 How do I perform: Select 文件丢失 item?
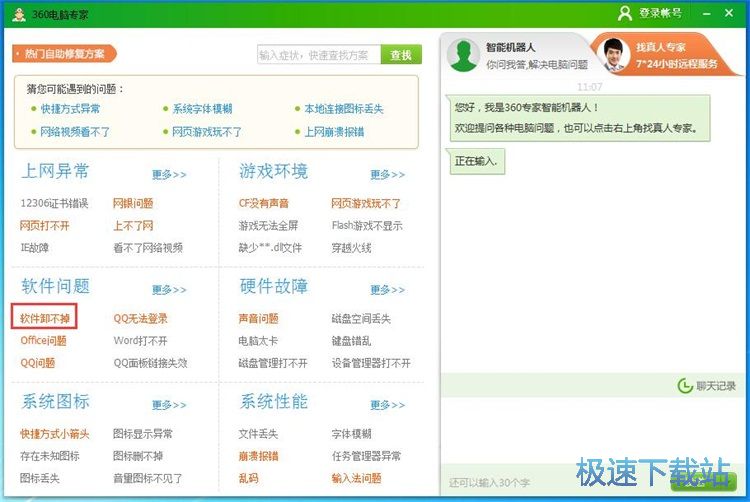(258, 434)
